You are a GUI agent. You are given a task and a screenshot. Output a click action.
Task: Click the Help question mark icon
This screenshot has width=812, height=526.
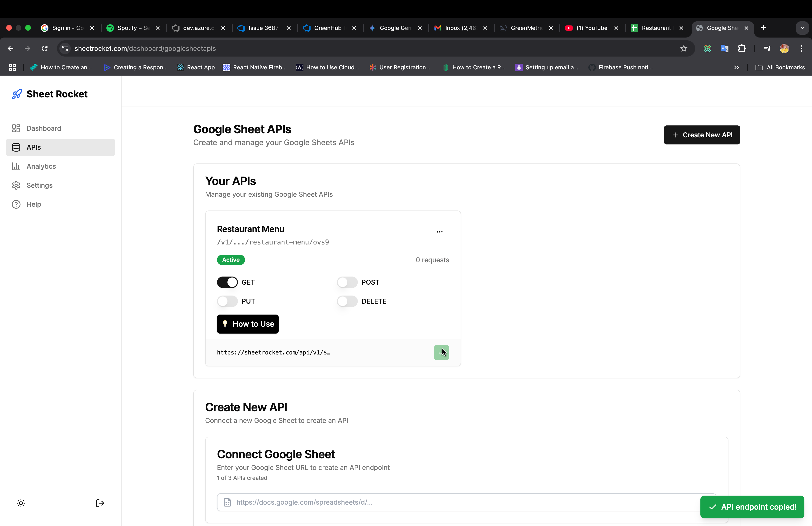coord(16,205)
